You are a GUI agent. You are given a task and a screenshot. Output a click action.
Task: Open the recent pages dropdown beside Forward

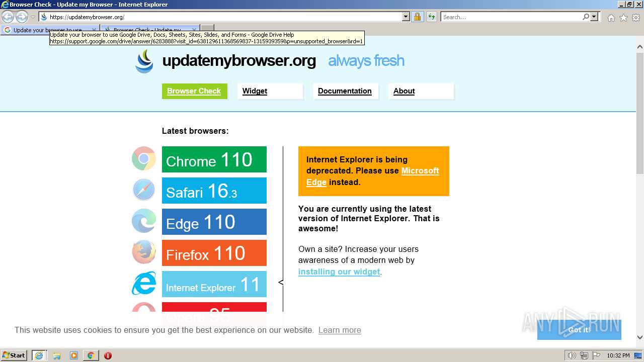33,17
